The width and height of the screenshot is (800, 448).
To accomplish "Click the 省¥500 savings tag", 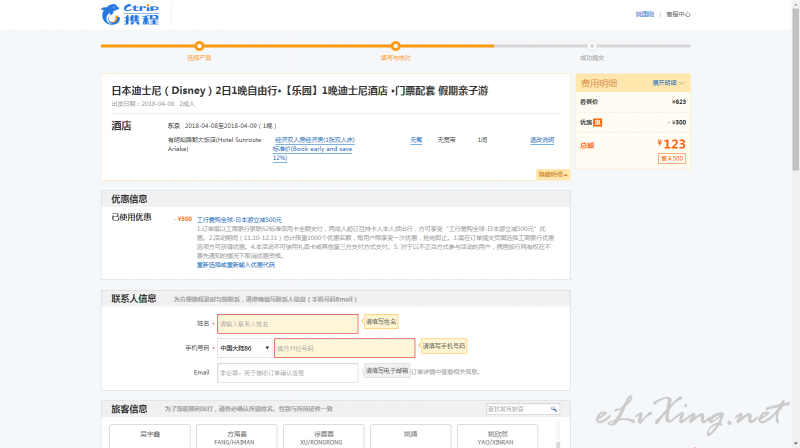I will (x=672, y=159).
